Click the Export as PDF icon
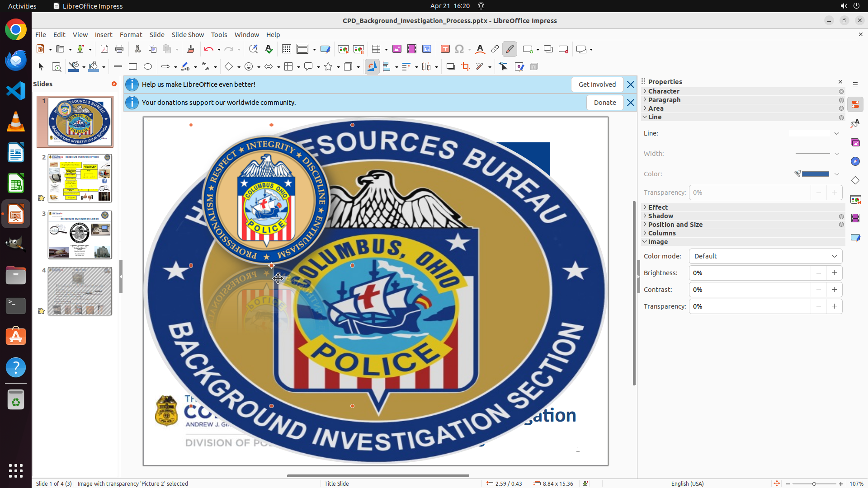 [x=104, y=49]
